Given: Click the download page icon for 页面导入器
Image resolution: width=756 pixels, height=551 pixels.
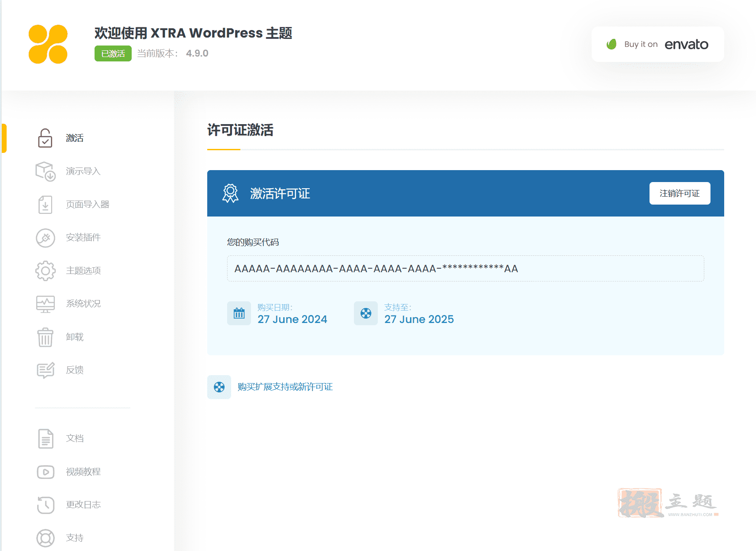Looking at the screenshot, I should [x=45, y=205].
